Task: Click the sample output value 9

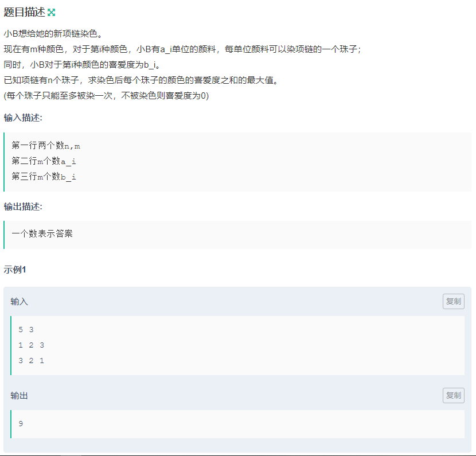Action: [x=21, y=423]
